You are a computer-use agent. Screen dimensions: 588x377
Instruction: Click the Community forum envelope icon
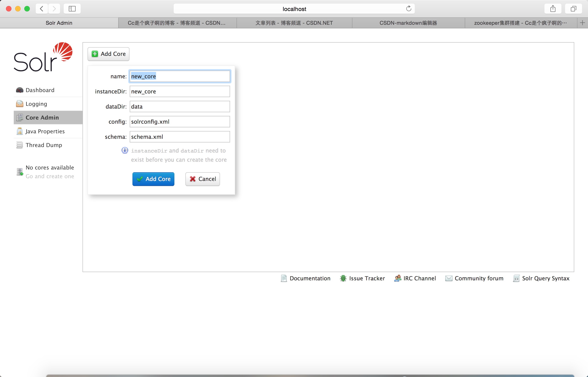(x=449, y=278)
